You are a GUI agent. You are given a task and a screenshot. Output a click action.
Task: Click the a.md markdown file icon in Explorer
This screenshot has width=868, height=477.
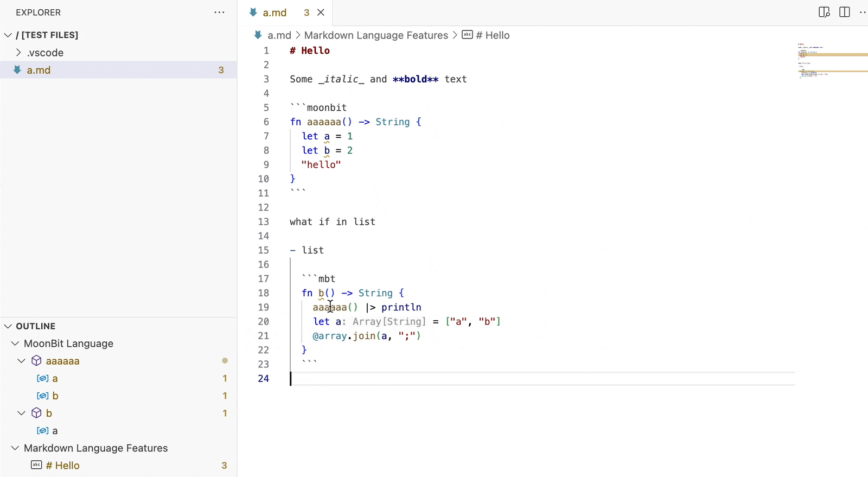pyautogui.click(x=17, y=70)
